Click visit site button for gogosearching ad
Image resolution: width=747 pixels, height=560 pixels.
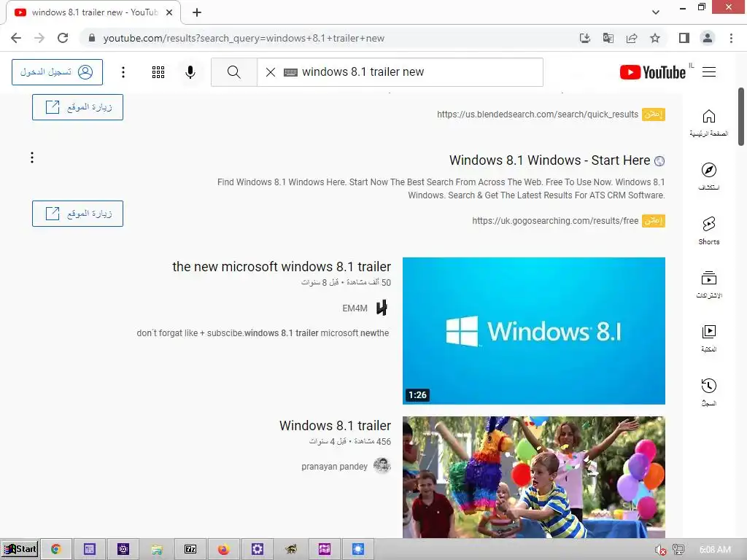(x=77, y=214)
